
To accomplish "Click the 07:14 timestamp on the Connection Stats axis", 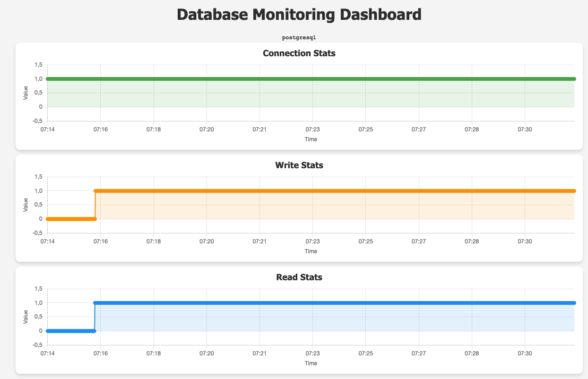I will coord(46,129).
